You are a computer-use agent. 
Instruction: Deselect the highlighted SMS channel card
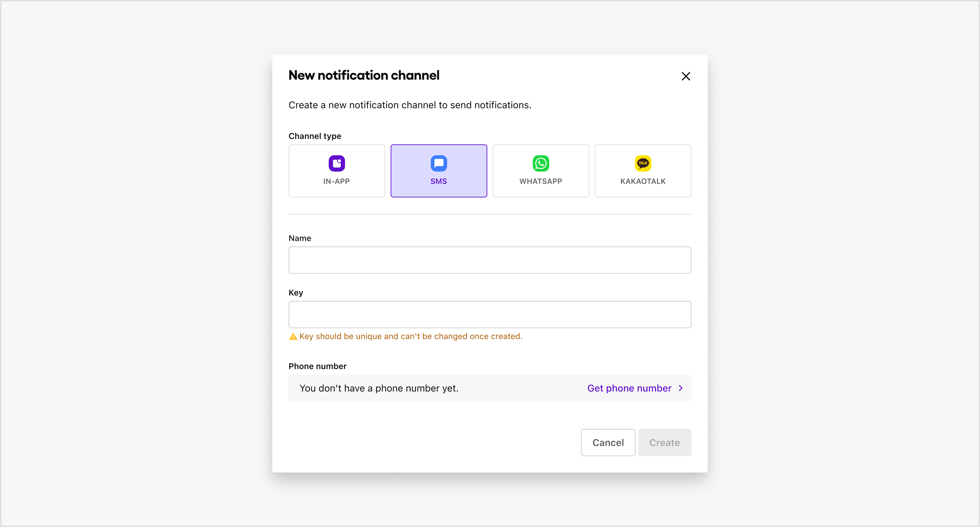click(x=439, y=171)
